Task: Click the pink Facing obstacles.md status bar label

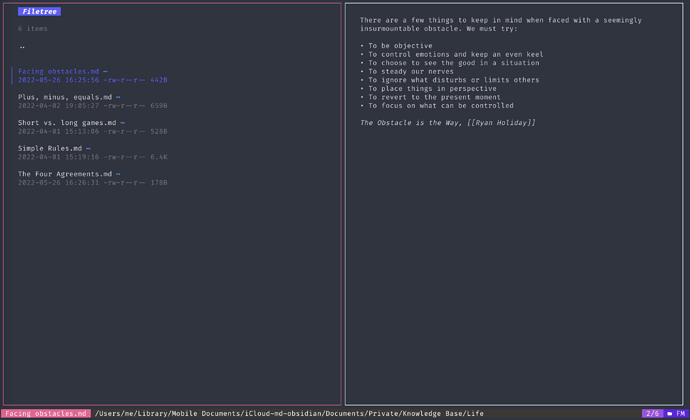Action: tap(46, 413)
